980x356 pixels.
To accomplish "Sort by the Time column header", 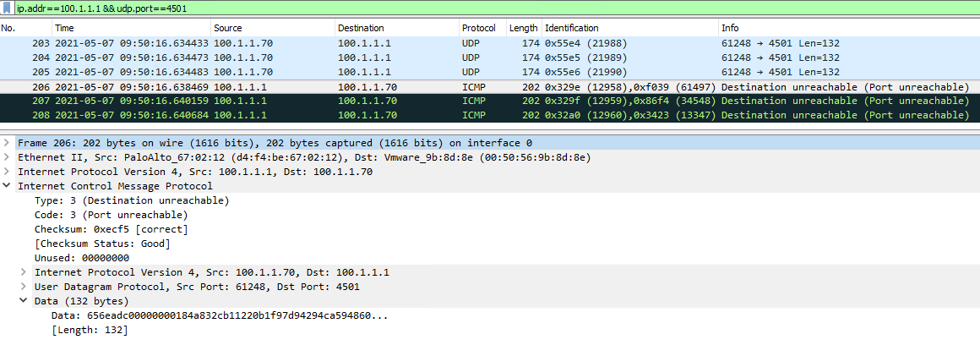I will coord(132,28).
